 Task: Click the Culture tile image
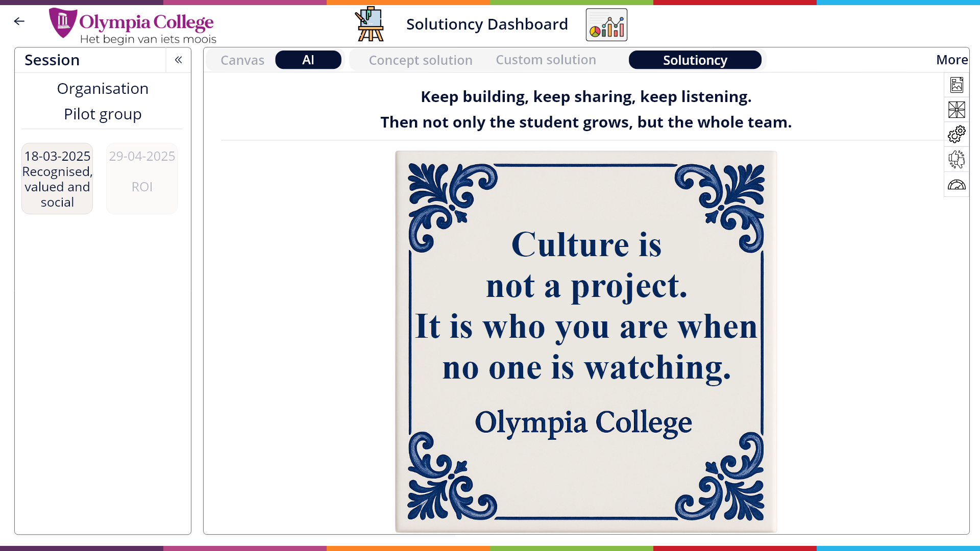(586, 341)
